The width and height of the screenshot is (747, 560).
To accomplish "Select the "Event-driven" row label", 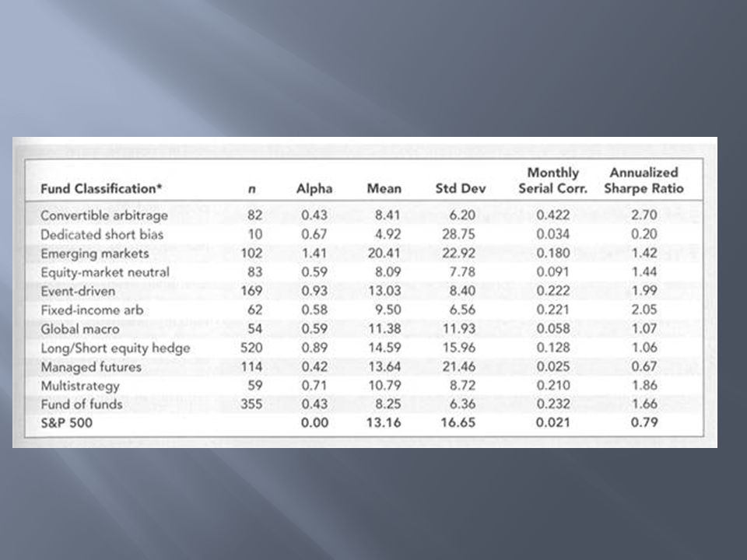I will (x=78, y=291).
